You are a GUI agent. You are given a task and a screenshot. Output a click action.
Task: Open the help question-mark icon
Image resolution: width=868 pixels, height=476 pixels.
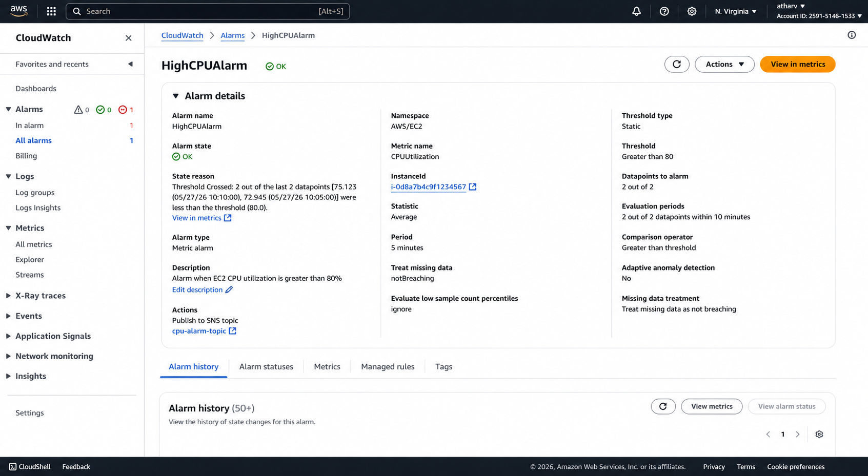point(664,11)
